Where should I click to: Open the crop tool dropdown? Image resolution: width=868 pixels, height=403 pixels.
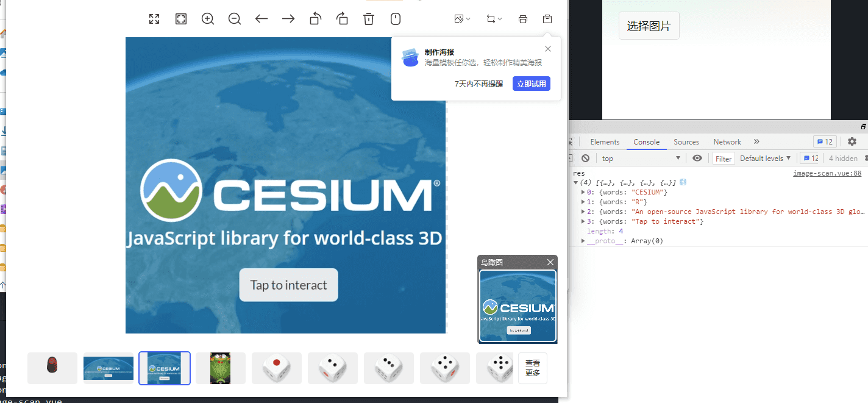point(494,19)
